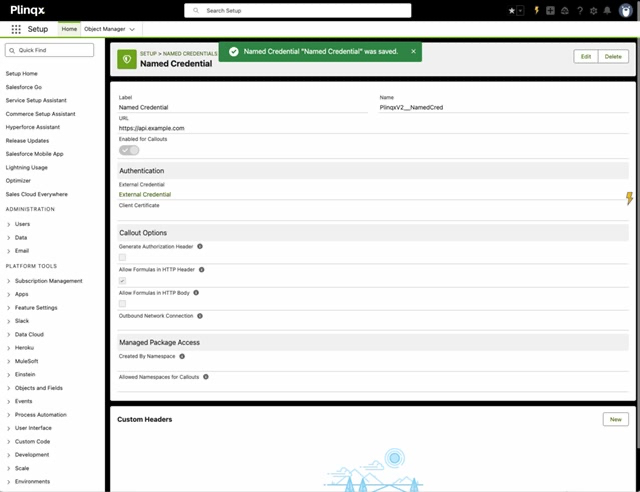The height and width of the screenshot is (492, 640).
Task: Open the Global Actions plus icon
Action: point(550,11)
